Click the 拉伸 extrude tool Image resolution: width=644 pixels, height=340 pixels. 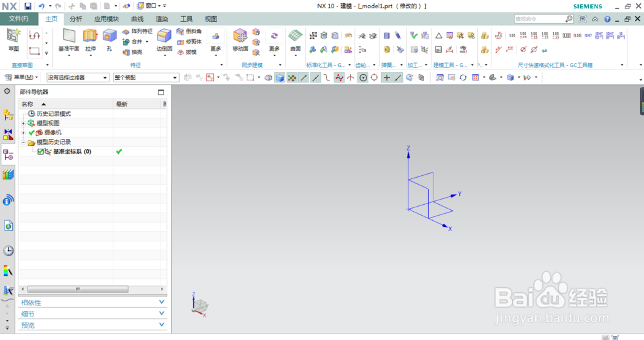click(90, 40)
